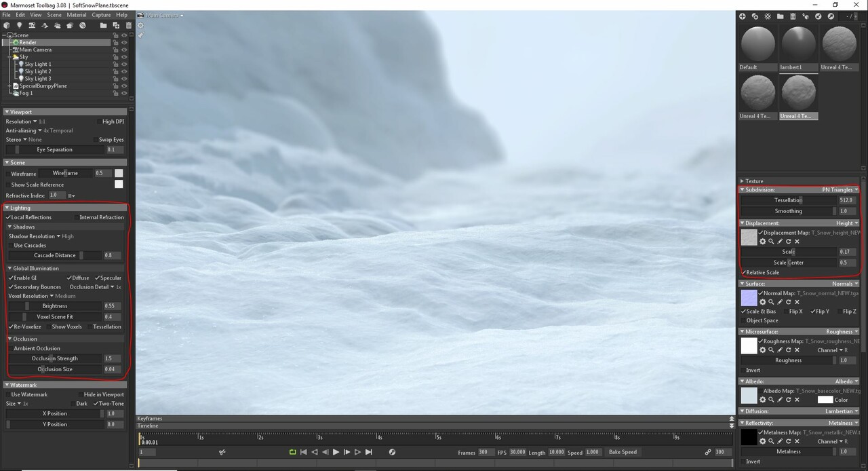
Task: Lock the Main Camera object
Action: point(115,50)
